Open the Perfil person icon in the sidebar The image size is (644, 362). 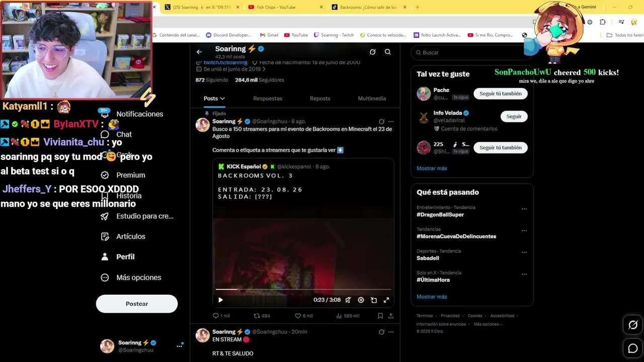pos(105,257)
